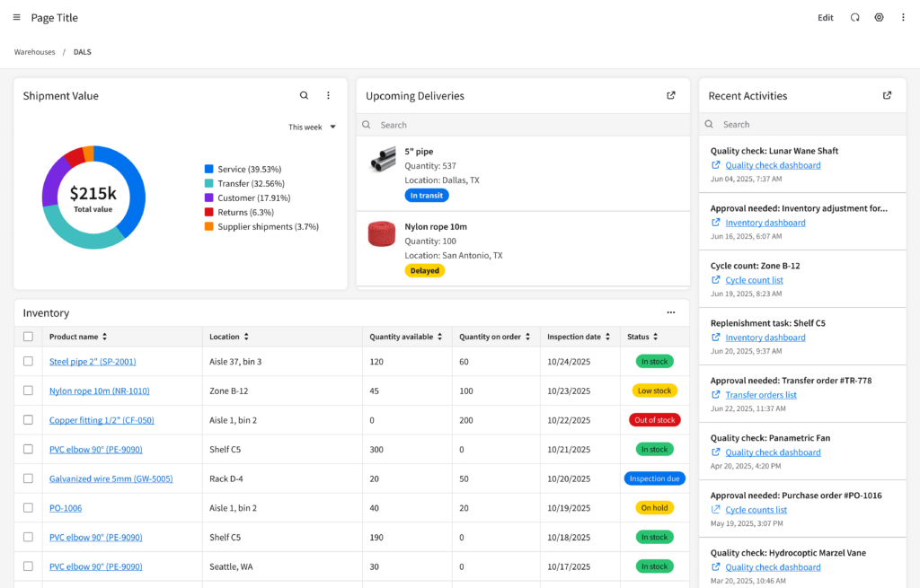
Task: Click the Shipment Value search icon
Action: coord(304,96)
